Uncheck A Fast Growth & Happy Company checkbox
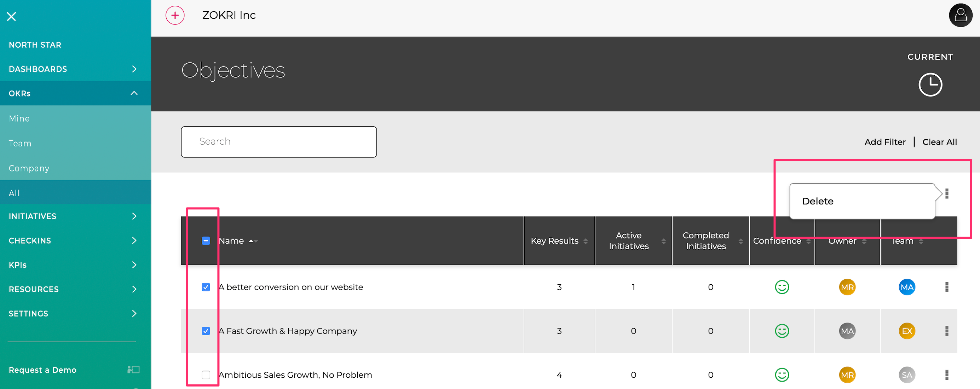980x389 pixels. (206, 331)
